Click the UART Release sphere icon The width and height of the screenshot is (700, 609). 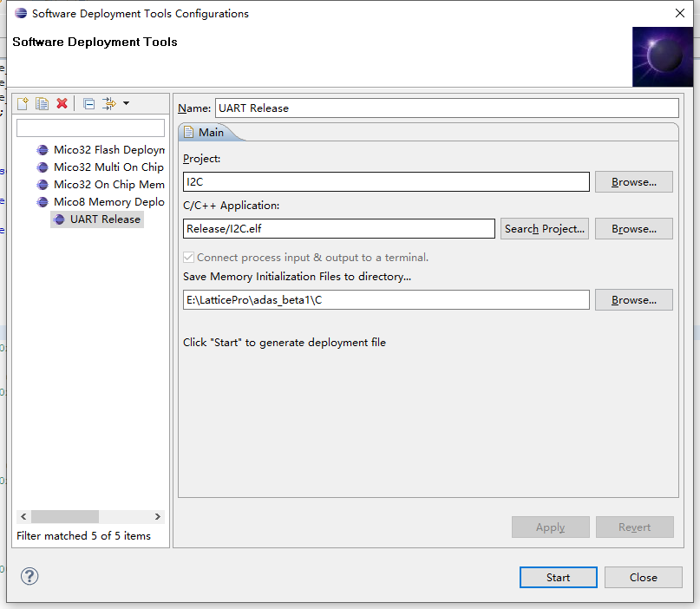click(x=59, y=219)
